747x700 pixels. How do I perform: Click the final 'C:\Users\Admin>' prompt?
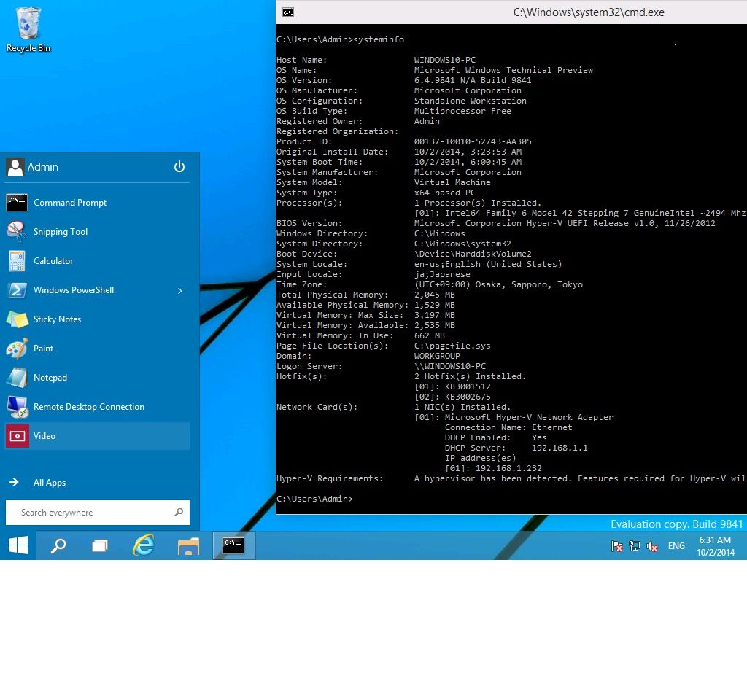click(314, 499)
